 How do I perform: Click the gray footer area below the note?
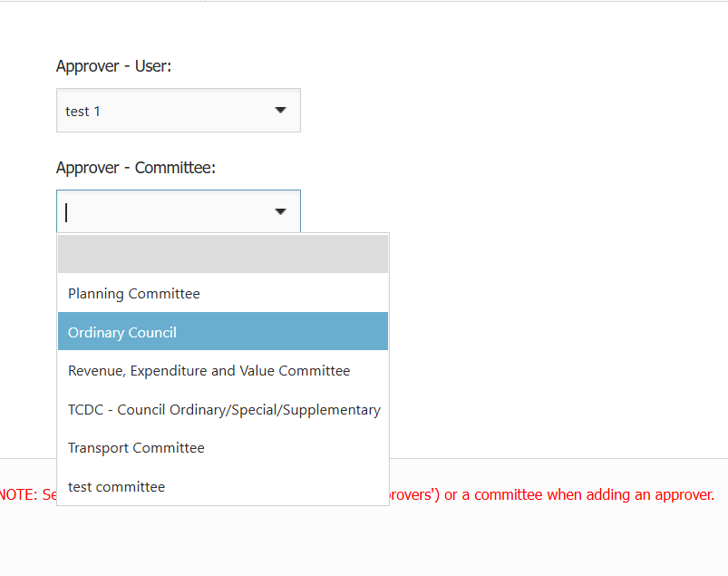click(x=363, y=544)
